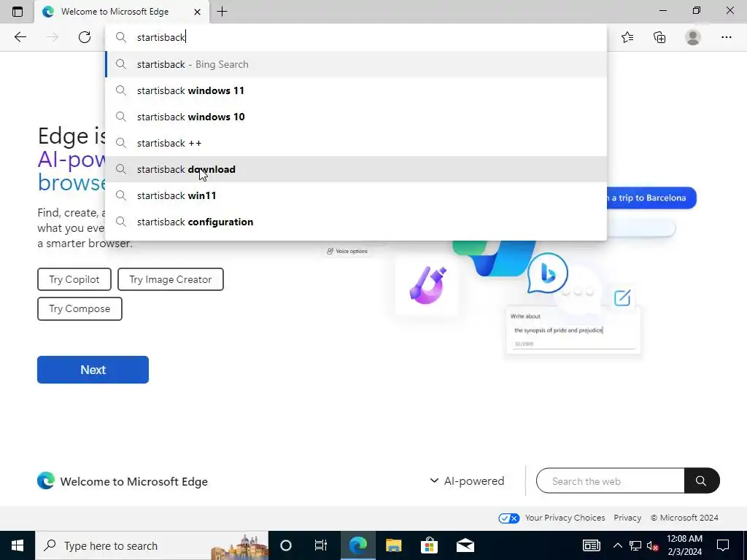Open the Windows Start menu
This screenshot has height=560, width=747.
tap(18, 545)
